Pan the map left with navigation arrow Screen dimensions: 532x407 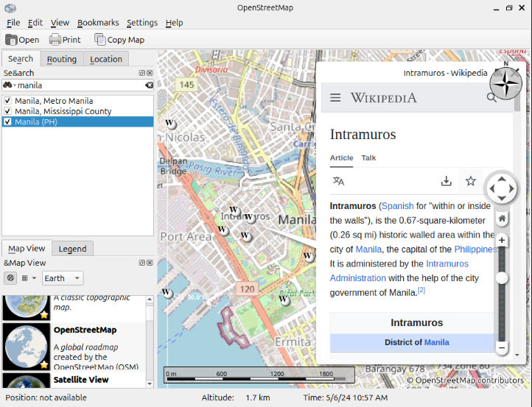pos(492,188)
